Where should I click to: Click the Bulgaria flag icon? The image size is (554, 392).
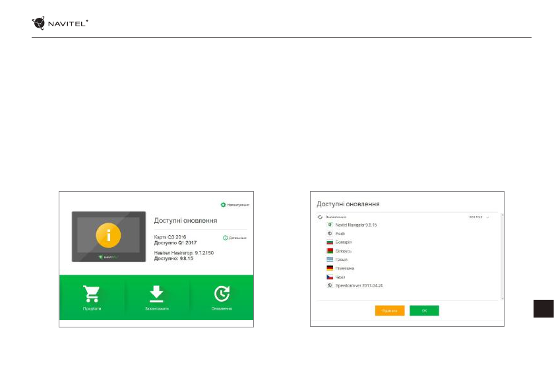330,242
